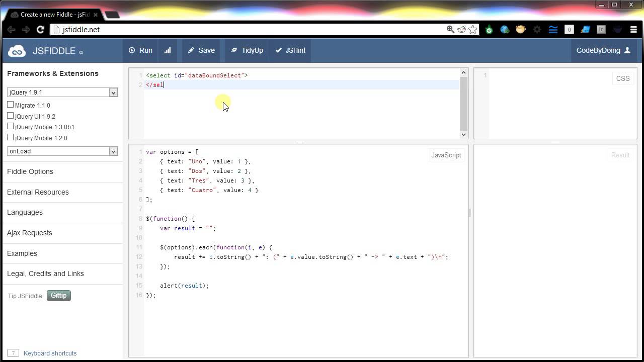Click the JavaScript panel label
The height and width of the screenshot is (362, 644).
pos(446,155)
